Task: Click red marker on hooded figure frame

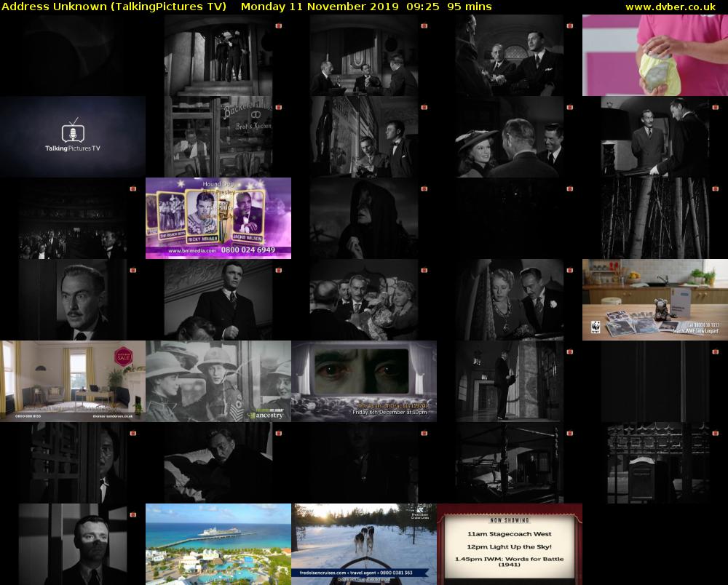Action: (x=424, y=188)
